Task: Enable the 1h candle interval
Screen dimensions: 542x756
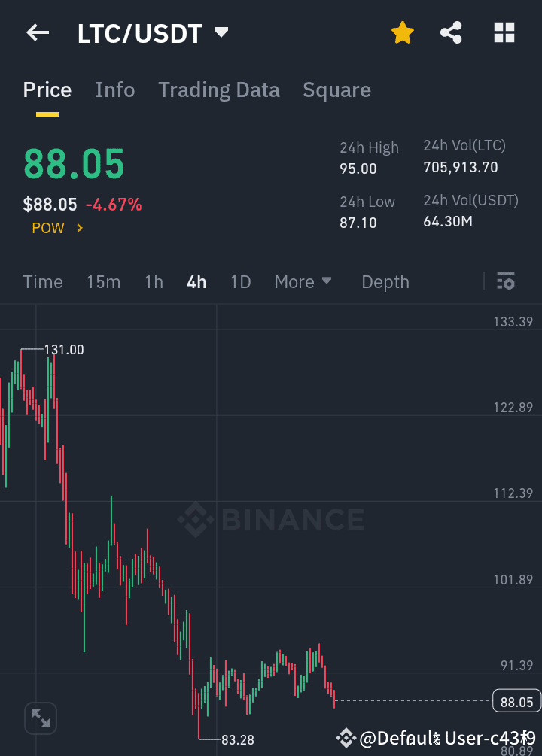Action: tap(154, 281)
